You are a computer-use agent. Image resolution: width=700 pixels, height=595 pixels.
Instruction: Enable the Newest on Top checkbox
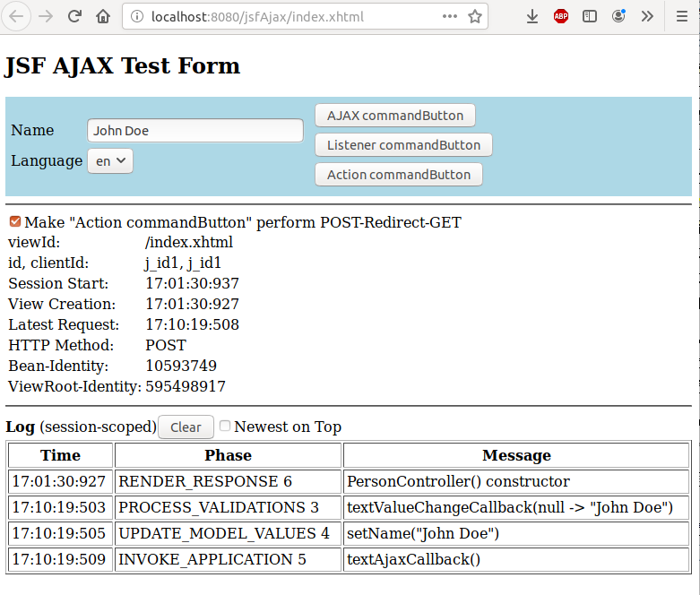coord(225,427)
